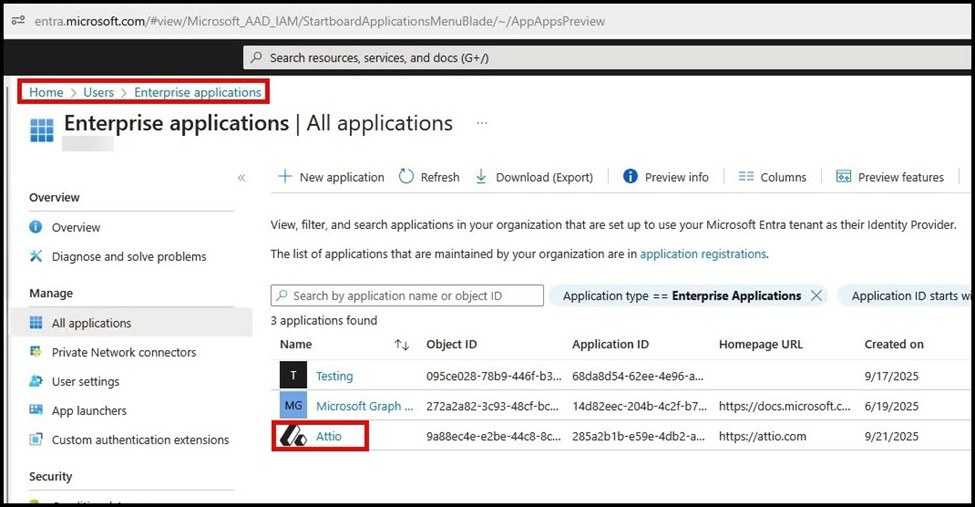Image resolution: width=975 pixels, height=507 pixels.
Task: Collapse the left sidebar using double chevron
Action: pos(241,177)
